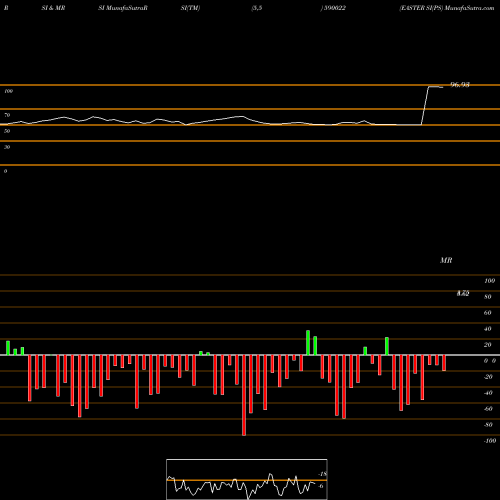Click the 80 label on MR axis
This screenshot has height=500, width=500.
[488, 297]
